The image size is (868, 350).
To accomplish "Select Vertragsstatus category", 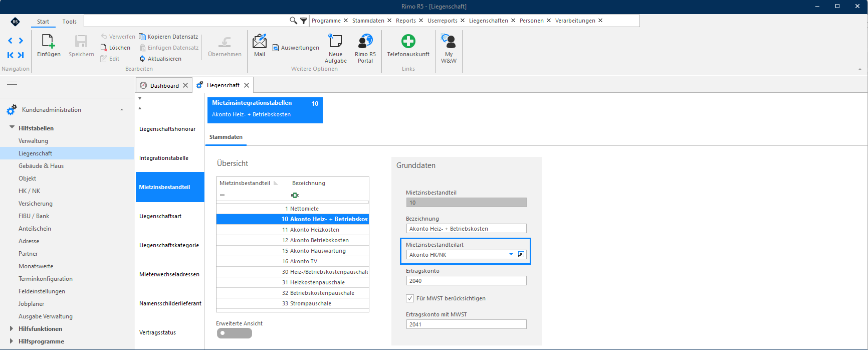I will (170, 332).
